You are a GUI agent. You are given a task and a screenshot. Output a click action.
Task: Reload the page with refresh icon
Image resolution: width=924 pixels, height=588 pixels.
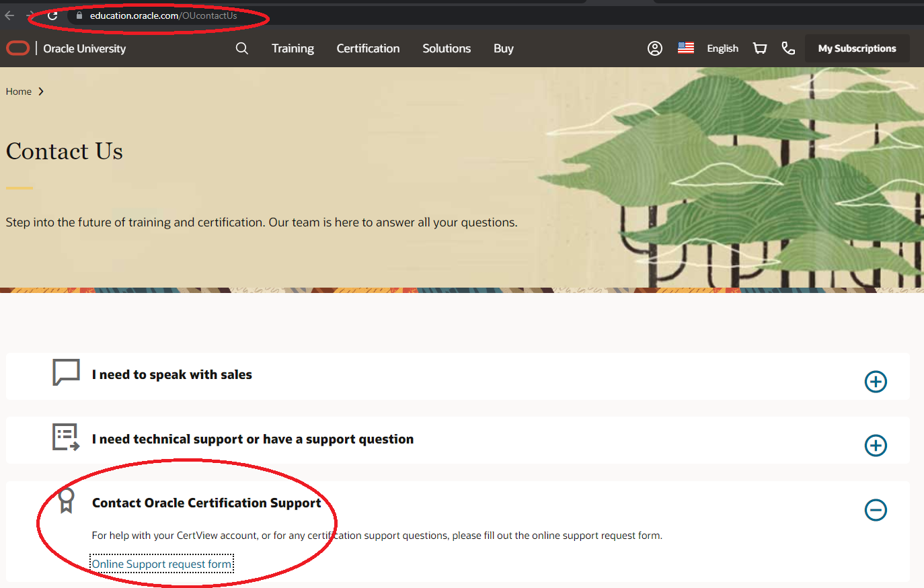pyautogui.click(x=52, y=15)
